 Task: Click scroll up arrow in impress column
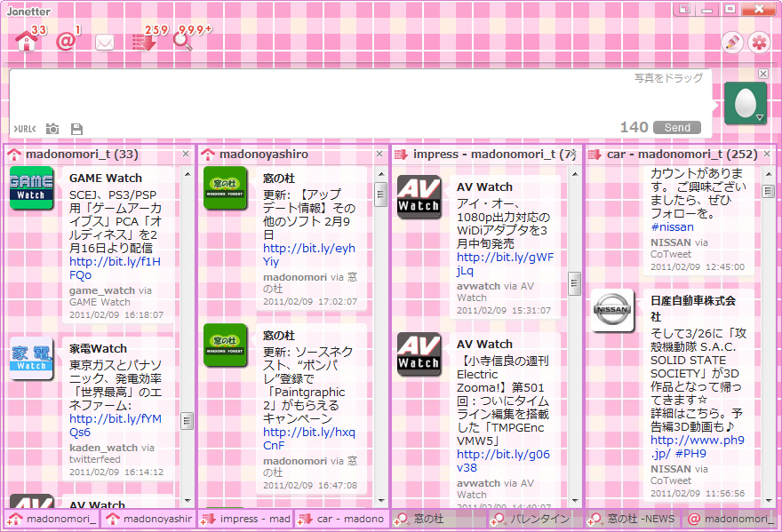tap(575, 174)
